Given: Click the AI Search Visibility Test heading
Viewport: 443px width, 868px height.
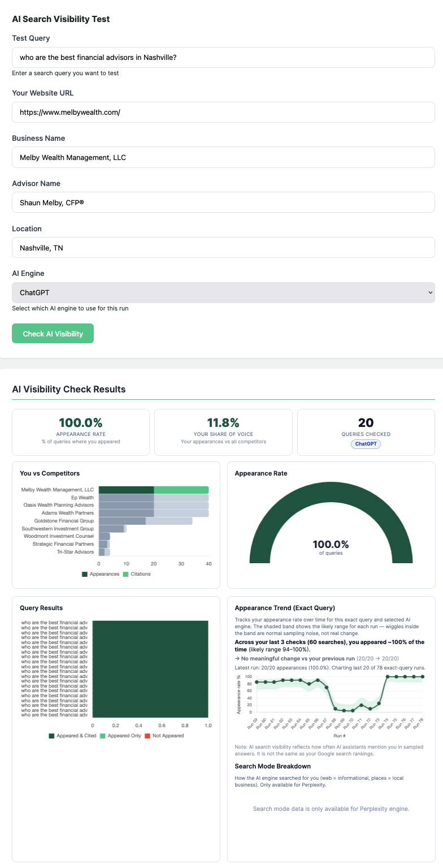Looking at the screenshot, I should (61, 19).
